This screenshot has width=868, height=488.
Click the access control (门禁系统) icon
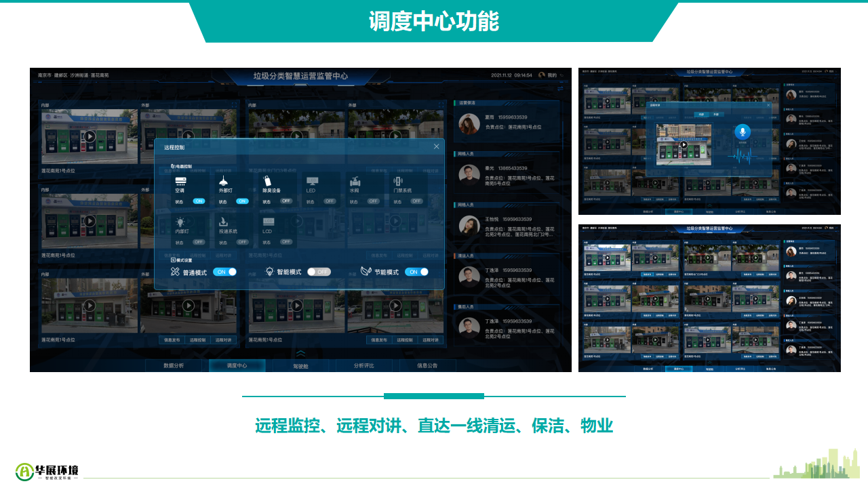398,181
